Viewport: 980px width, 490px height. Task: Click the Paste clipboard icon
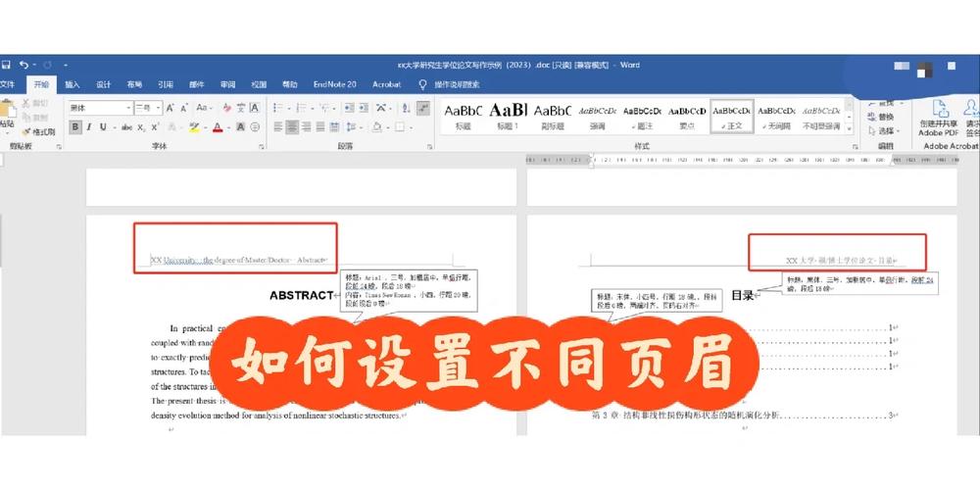click(x=7, y=109)
